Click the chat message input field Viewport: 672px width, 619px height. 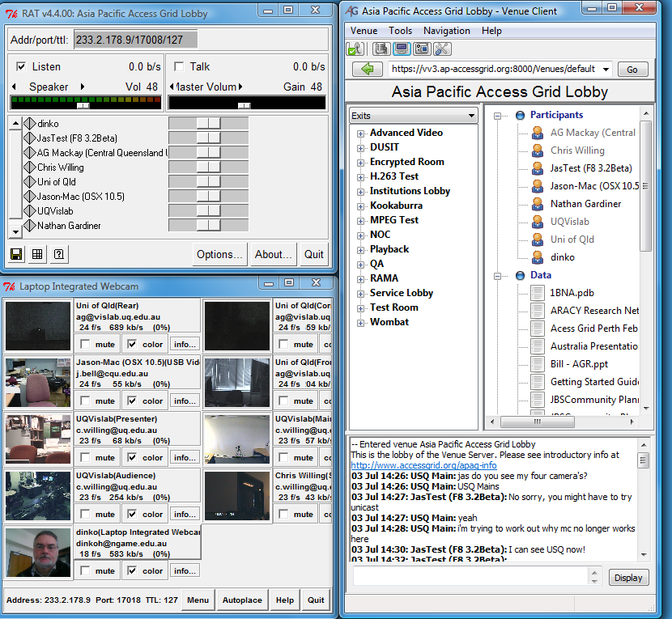471,576
